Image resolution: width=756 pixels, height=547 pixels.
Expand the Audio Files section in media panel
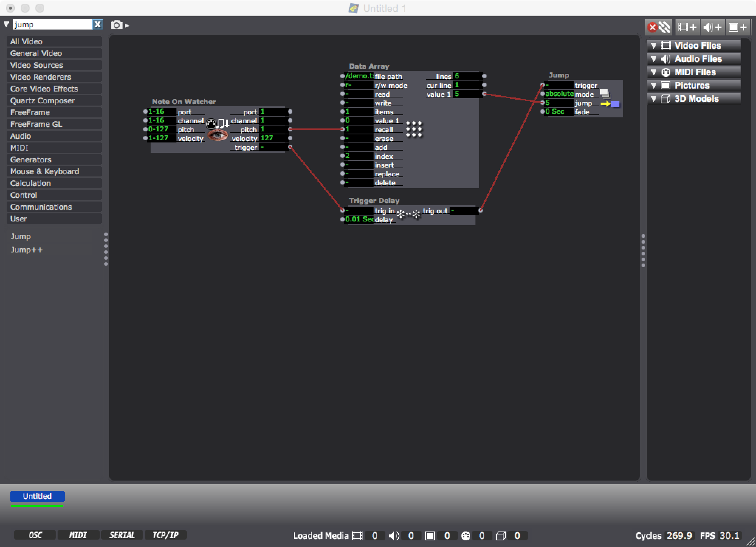coord(653,58)
